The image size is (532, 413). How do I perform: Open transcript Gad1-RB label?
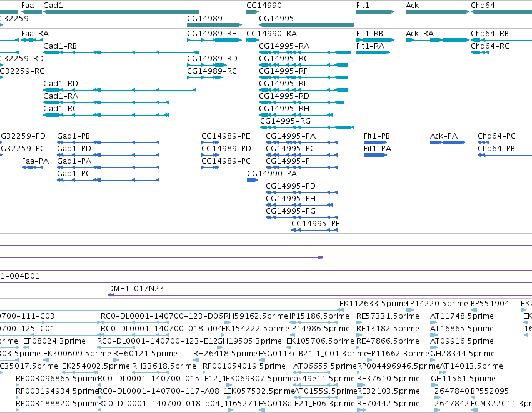[x=60, y=46]
